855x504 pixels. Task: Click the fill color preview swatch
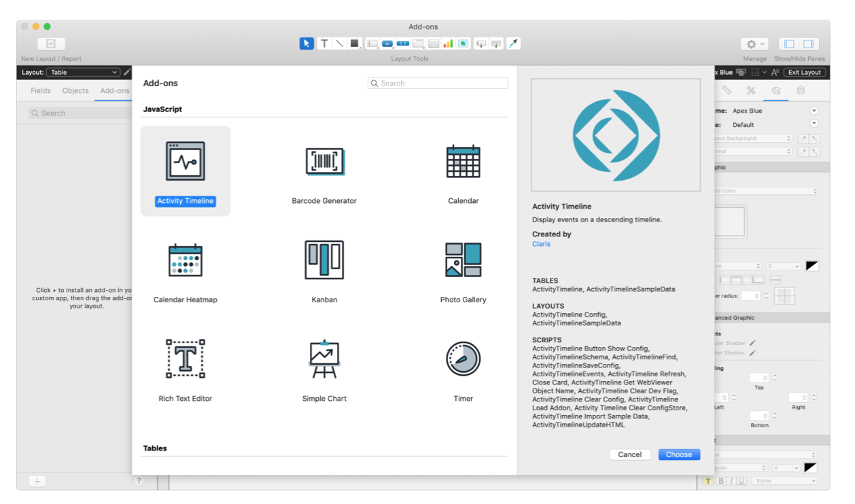[x=729, y=222]
